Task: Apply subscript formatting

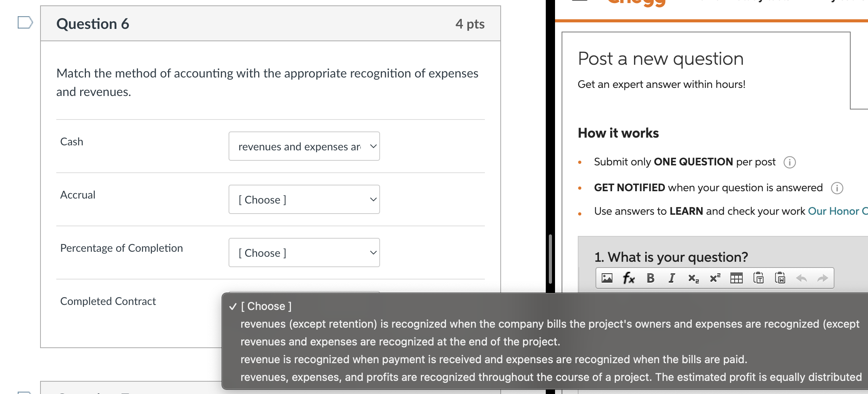Action: click(x=693, y=278)
